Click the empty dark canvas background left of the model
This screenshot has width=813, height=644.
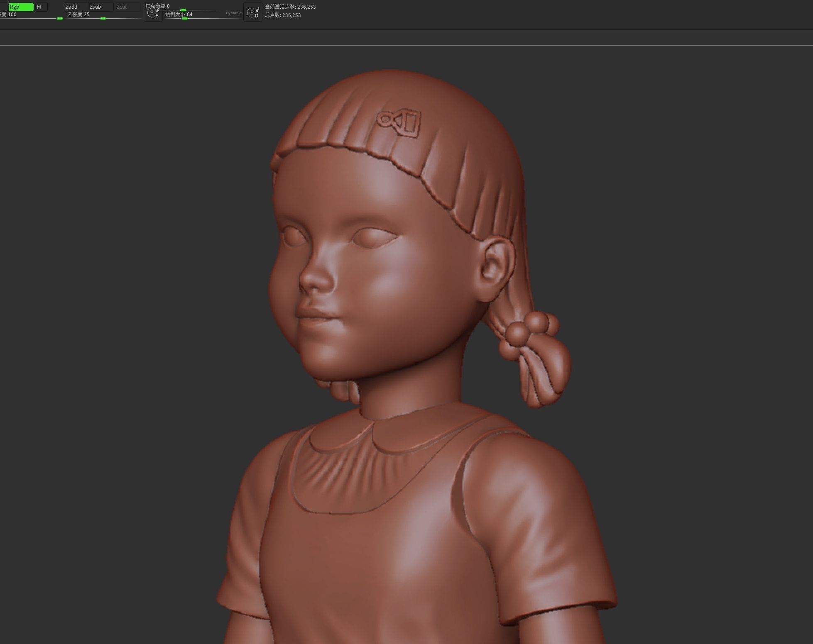(125, 290)
